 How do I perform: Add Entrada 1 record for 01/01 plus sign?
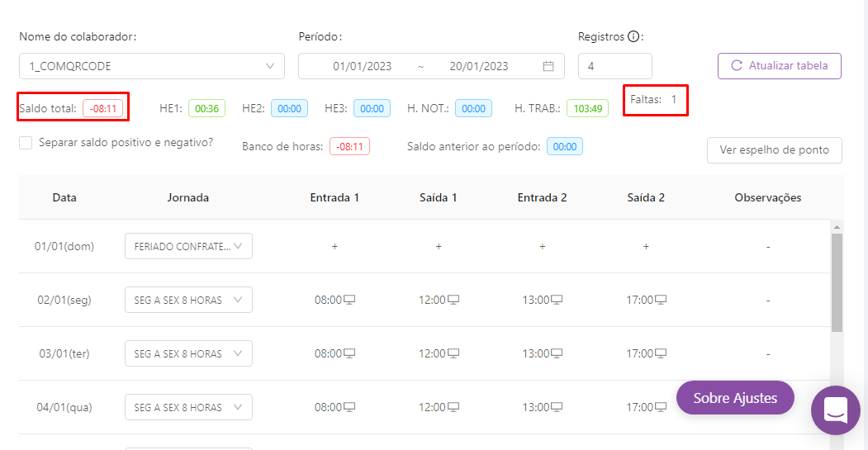tap(334, 246)
